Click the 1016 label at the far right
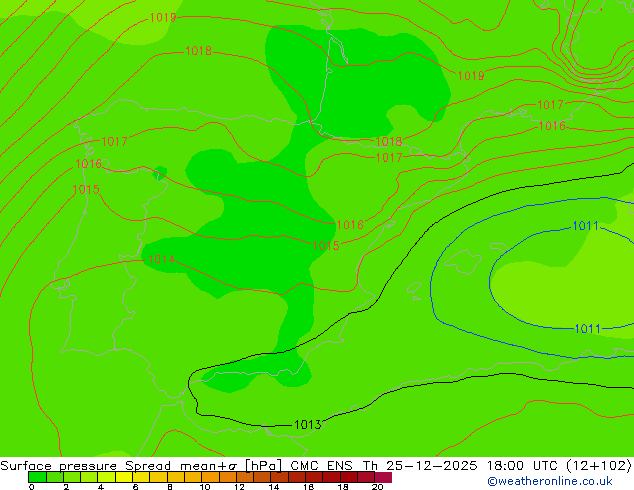Screen dimensions: 634x490 pyautogui.click(x=552, y=126)
